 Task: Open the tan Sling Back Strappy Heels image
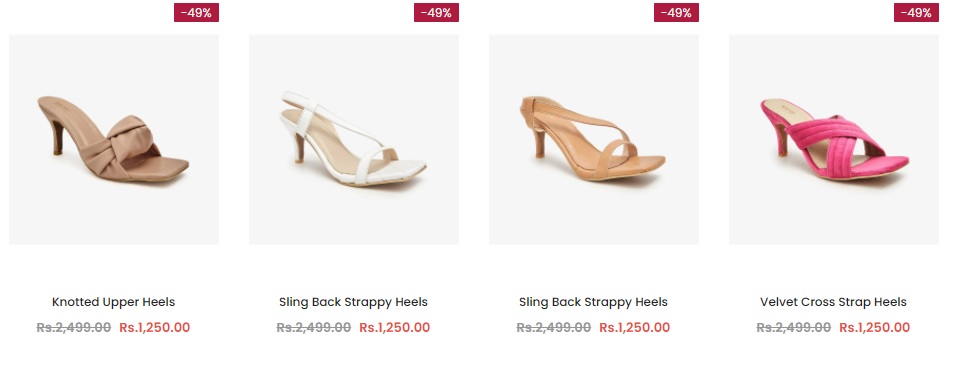coord(594,139)
